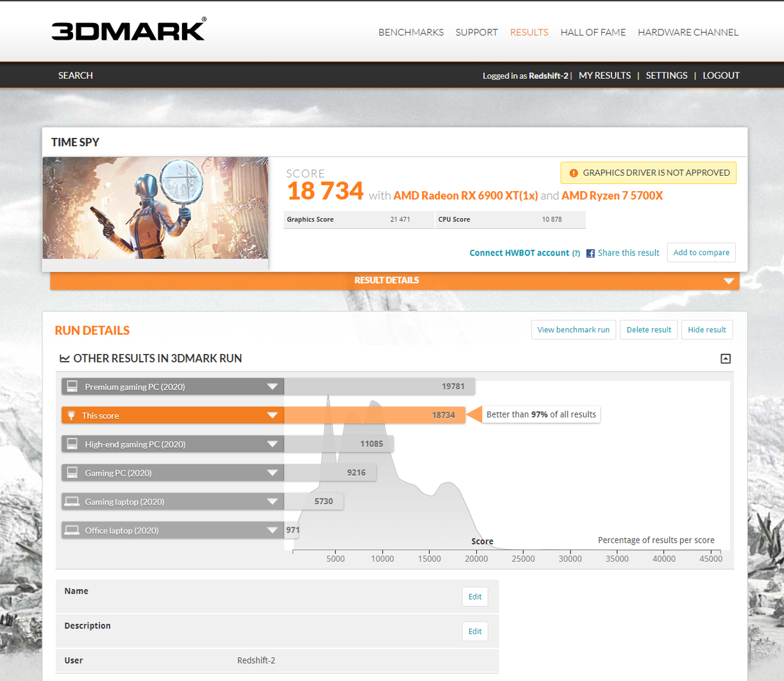Screen dimensions: 784x681
Task: Expand the High-end gaming PC (2020) arrow
Action: point(272,444)
